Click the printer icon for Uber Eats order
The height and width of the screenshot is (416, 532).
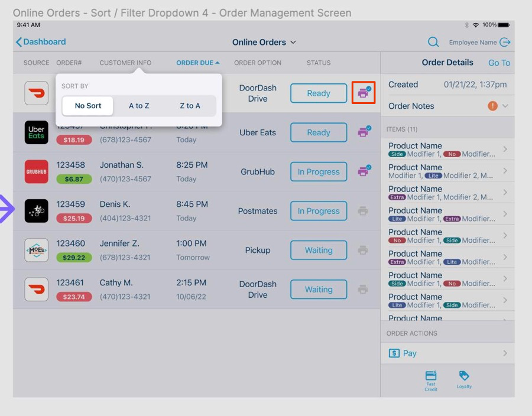(x=364, y=132)
